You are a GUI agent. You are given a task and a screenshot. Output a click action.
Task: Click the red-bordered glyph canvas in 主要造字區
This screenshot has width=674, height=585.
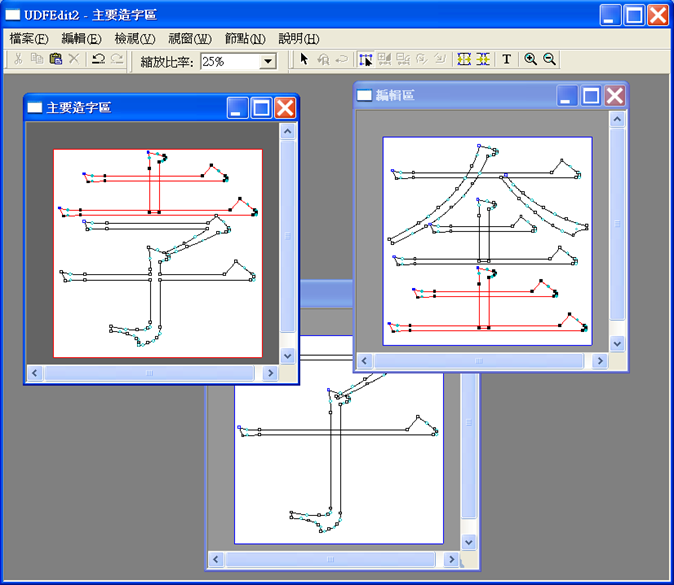click(158, 253)
